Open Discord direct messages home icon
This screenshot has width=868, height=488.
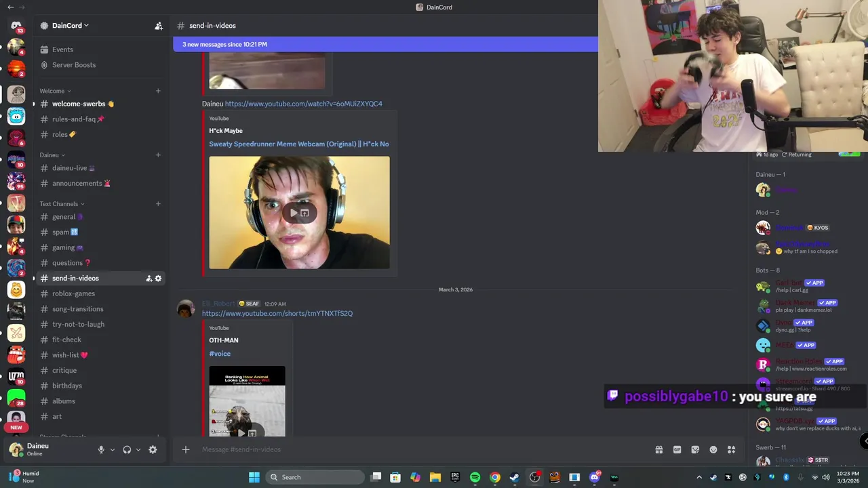click(x=16, y=26)
